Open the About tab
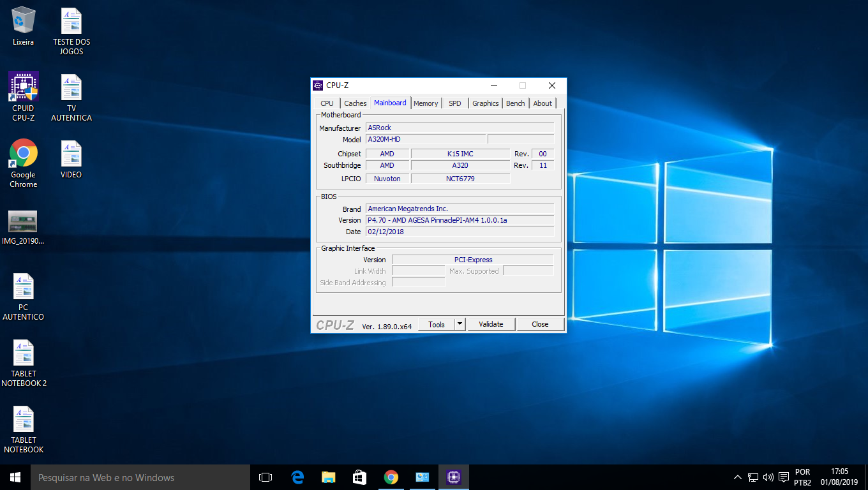This screenshot has height=490, width=868. [x=542, y=103]
